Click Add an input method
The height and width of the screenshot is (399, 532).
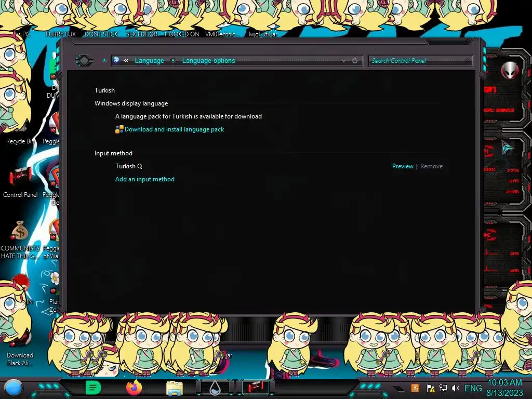pos(145,179)
